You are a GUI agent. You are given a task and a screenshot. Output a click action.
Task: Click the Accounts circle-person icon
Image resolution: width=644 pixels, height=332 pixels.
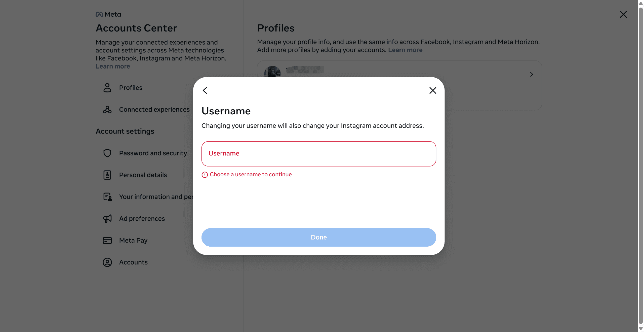[x=107, y=262]
